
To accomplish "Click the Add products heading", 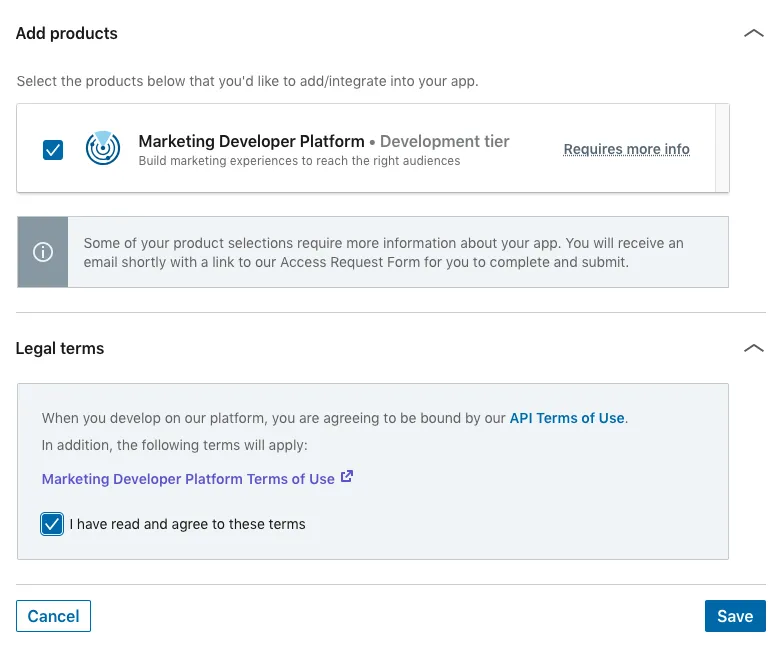I will coord(67,33).
